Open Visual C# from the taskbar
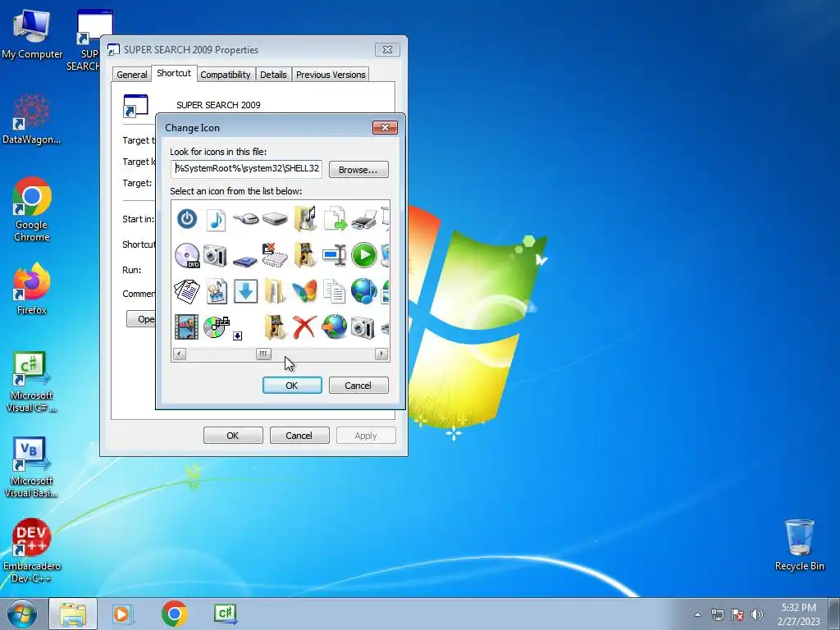Viewport: 840px width, 630px height. (225, 614)
